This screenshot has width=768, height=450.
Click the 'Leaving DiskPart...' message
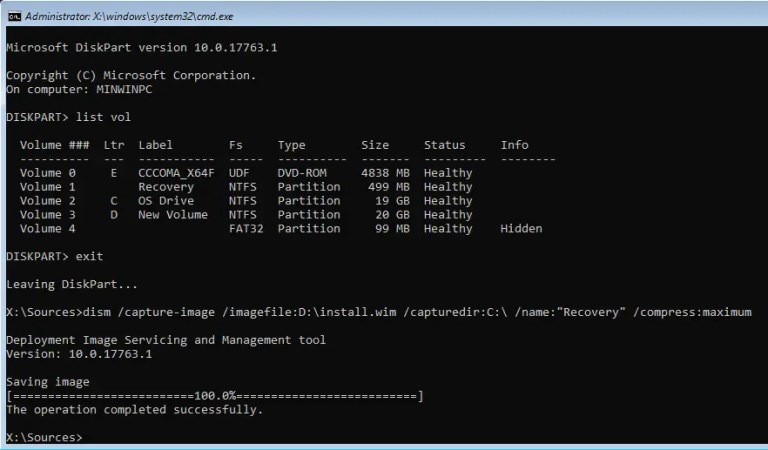coord(72,284)
